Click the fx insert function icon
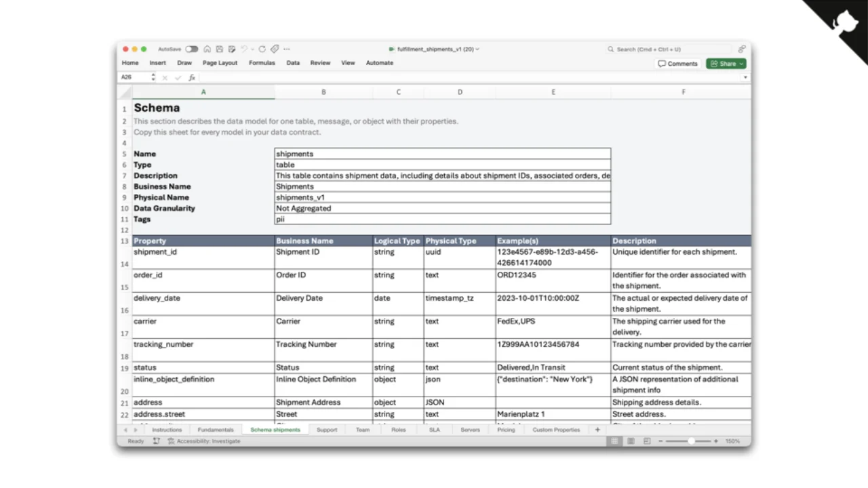 [x=192, y=78]
